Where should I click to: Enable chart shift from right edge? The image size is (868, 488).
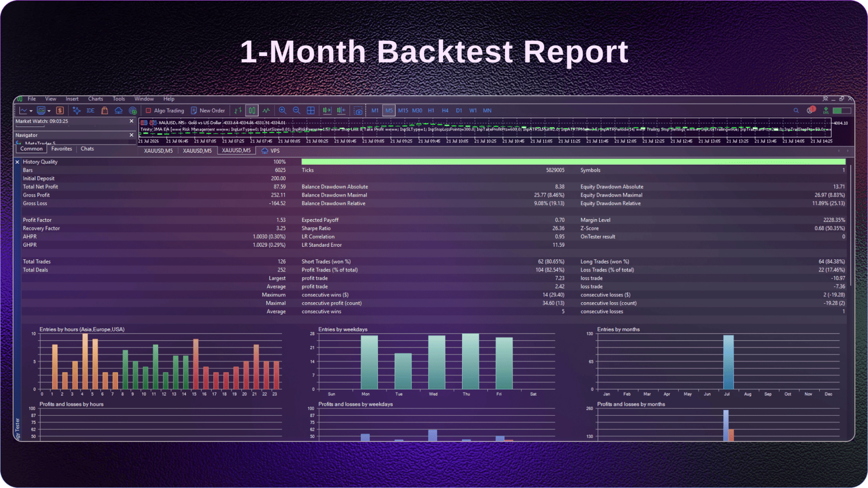(341, 110)
